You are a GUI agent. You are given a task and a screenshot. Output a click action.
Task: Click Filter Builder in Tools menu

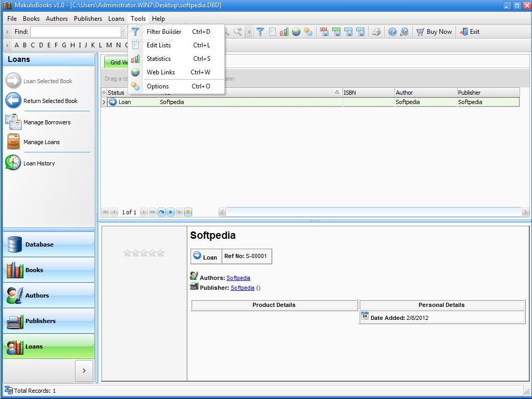(x=176, y=32)
